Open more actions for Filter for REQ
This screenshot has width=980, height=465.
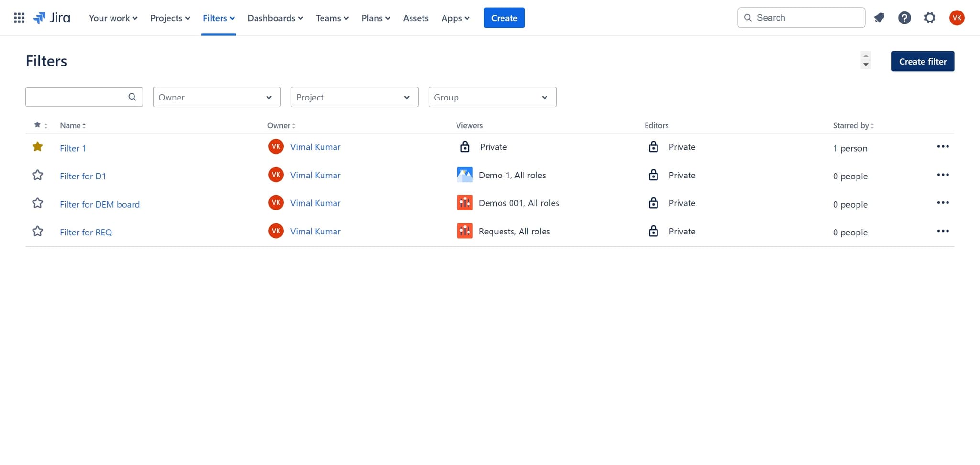(942, 231)
